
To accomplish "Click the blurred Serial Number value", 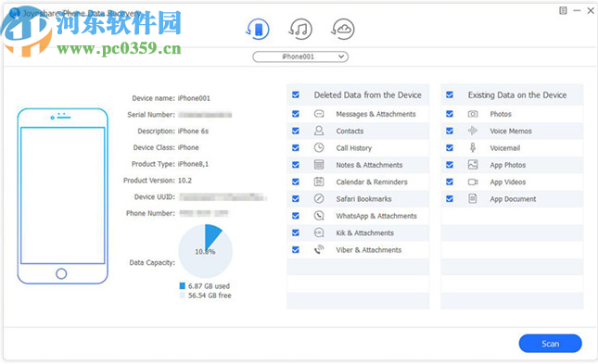I will [x=205, y=115].
